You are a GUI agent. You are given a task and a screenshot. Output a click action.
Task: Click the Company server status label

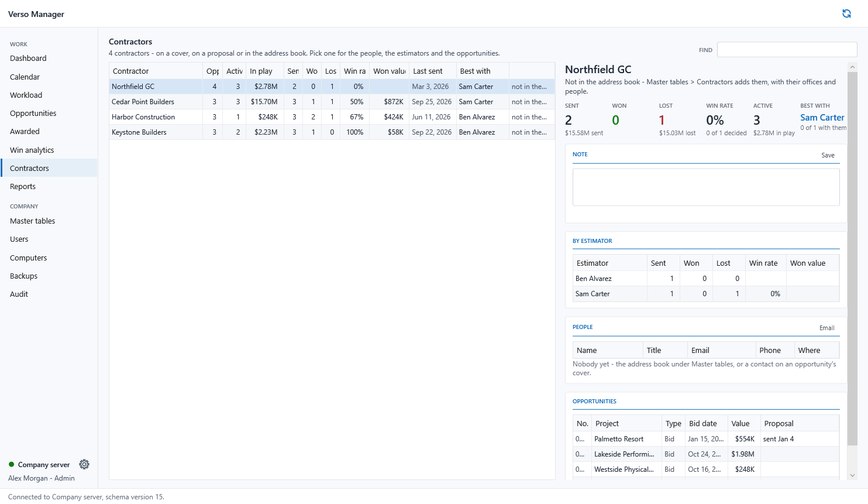[x=44, y=464]
